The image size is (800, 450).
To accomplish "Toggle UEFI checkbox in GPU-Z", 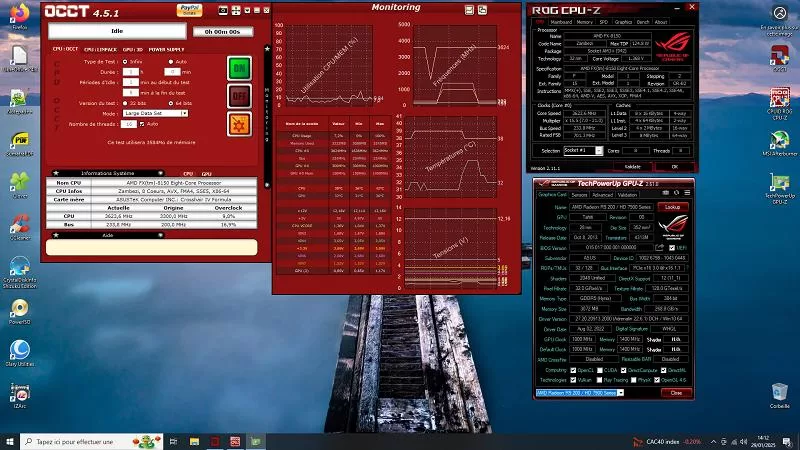I will pos(672,248).
